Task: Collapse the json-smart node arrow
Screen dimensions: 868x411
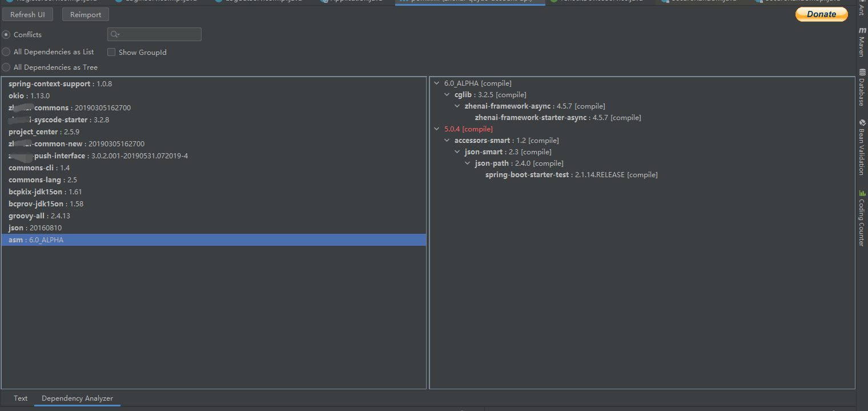Action: (458, 152)
